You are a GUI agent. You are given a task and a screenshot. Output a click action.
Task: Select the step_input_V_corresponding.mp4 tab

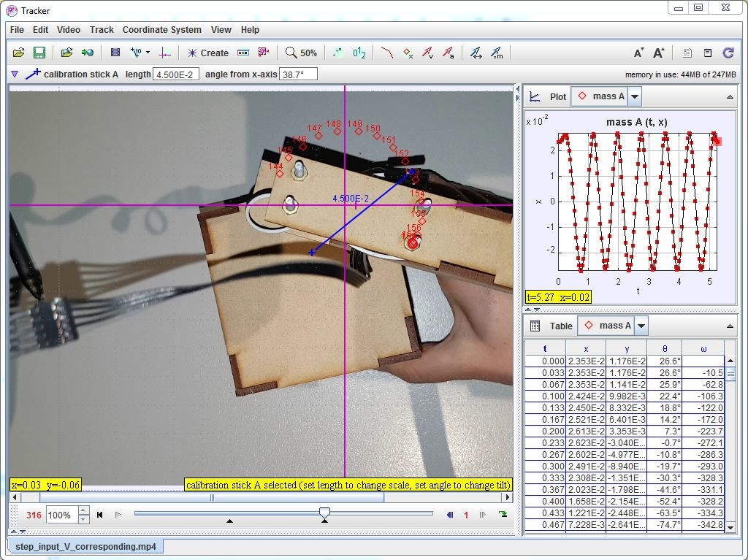[86, 547]
